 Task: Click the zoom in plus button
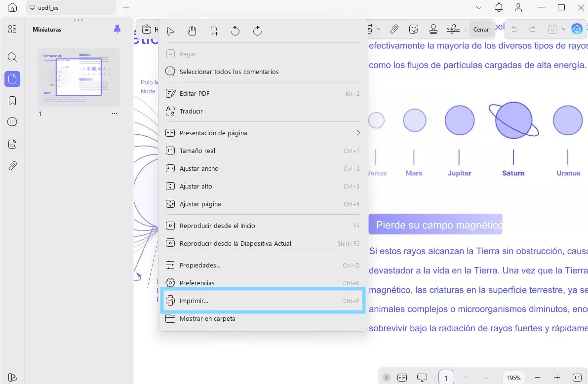click(x=557, y=378)
